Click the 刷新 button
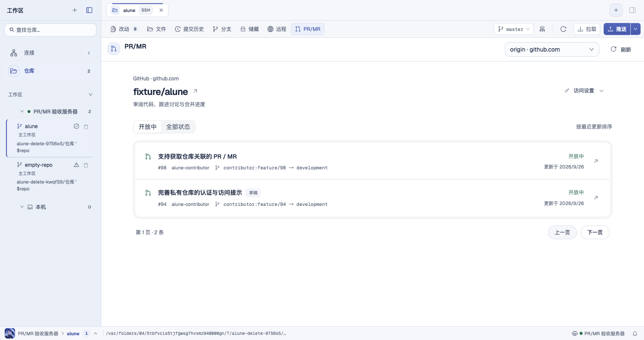The image size is (644, 340). (621, 49)
